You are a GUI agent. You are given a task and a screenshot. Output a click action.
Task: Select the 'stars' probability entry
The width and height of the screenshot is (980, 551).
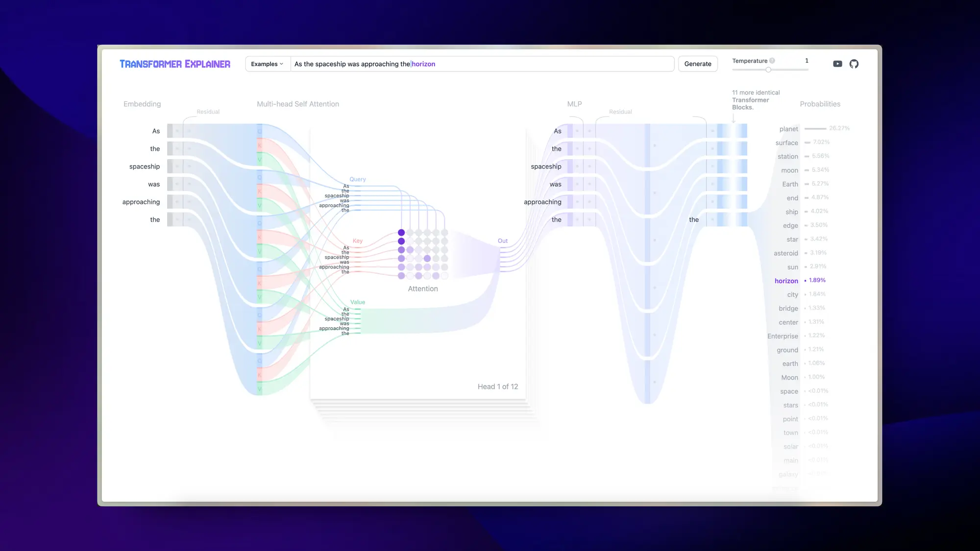(790, 405)
